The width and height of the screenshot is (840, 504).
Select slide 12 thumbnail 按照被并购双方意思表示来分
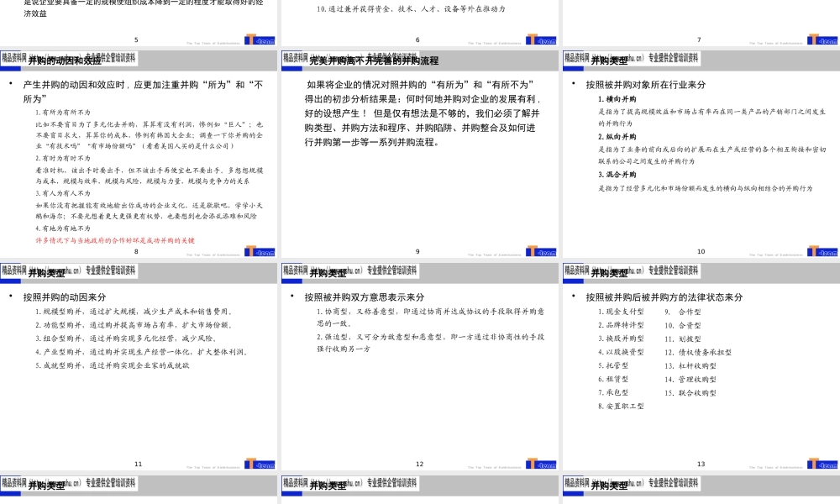[x=419, y=366]
